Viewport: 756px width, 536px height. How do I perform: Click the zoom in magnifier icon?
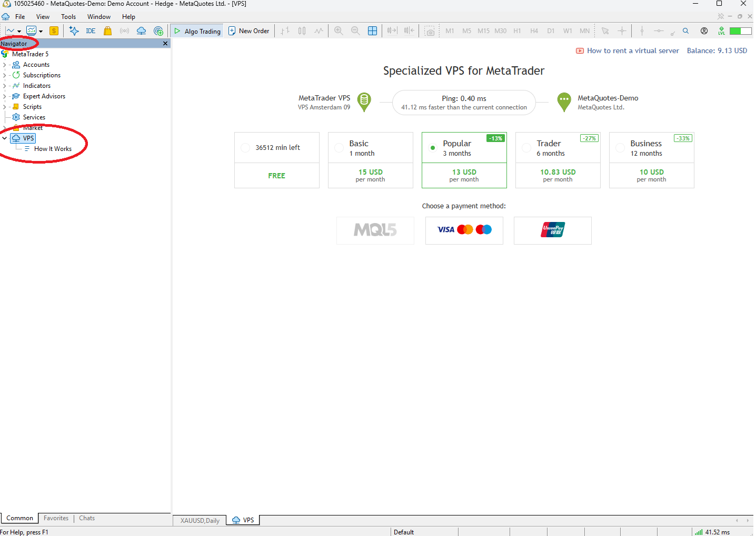click(339, 31)
